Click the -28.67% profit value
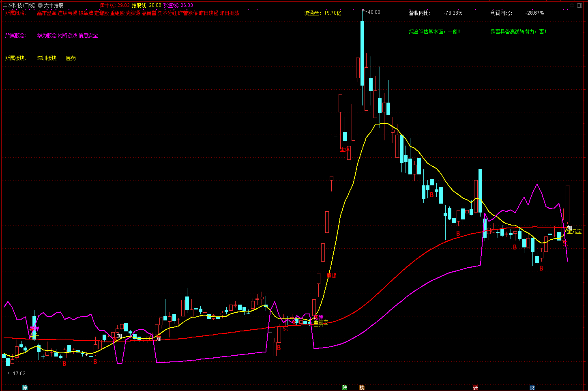 click(535, 13)
